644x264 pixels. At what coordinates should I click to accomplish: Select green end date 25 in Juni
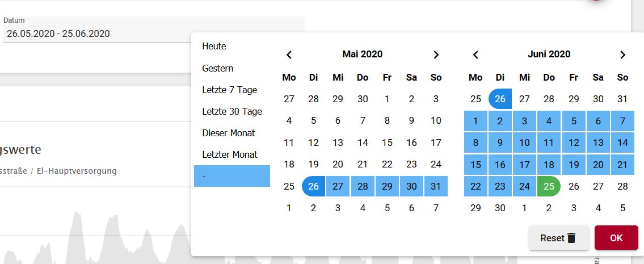click(549, 186)
